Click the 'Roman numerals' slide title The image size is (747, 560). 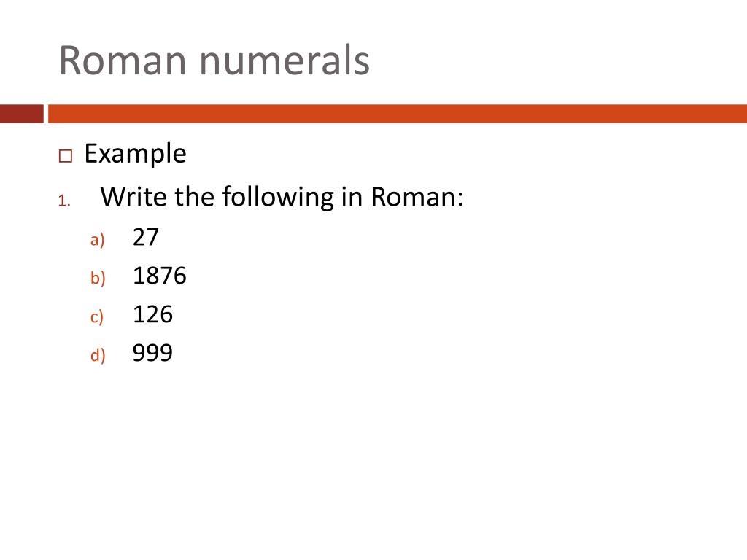click(214, 61)
